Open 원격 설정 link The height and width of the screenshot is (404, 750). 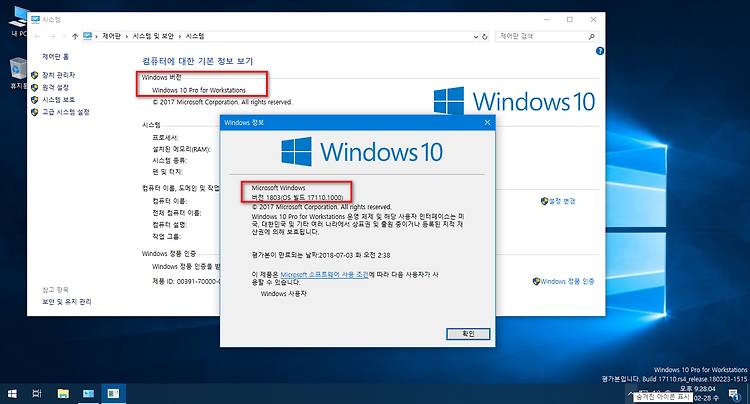click(55, 87)
